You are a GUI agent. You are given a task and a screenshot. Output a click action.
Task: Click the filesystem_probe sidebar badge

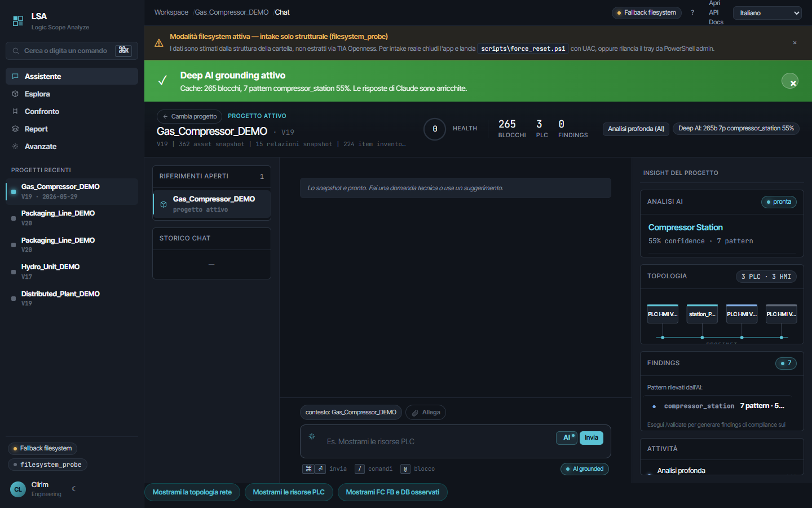pyautogui.click(x=47, y=465)
